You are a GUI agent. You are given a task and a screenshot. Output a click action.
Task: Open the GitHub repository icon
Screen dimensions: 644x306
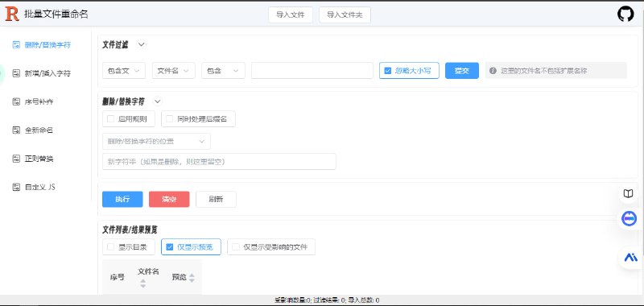point(625,14)
